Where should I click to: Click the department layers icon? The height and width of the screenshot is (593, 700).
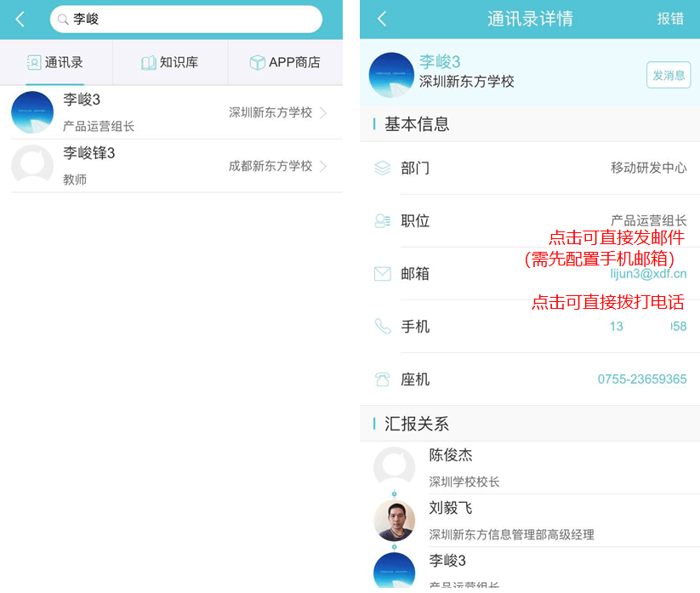[x=382, y=168]
